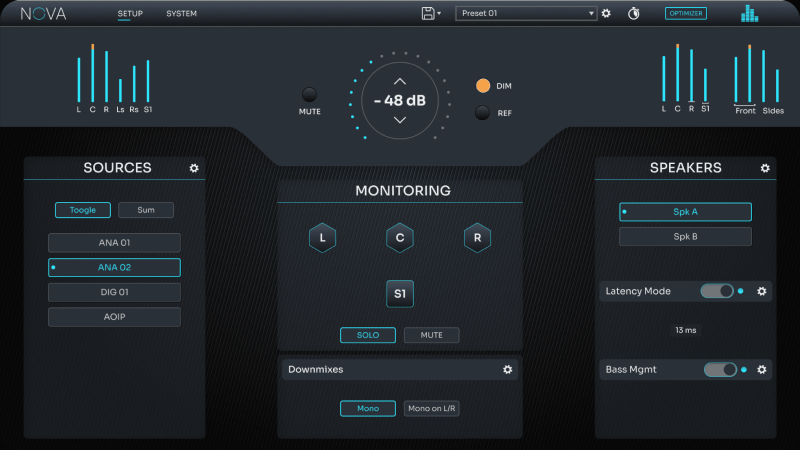The width and height of the screenshot is (800, 450).
Task: Switch to the SETUP tab
Action: click(x=130, y=14)
